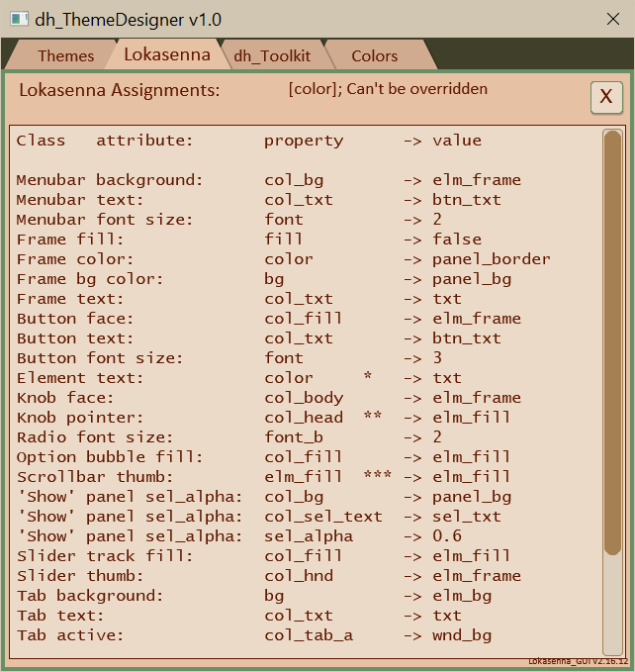635x672 pixels.
Task: Select the 'Menubar font size:' row
Action: pos(228,220)
